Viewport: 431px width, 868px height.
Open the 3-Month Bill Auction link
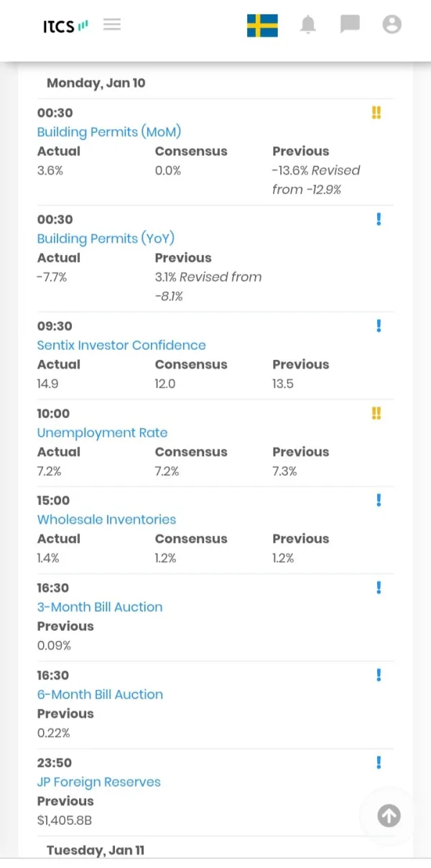click(x=100, y=607)
